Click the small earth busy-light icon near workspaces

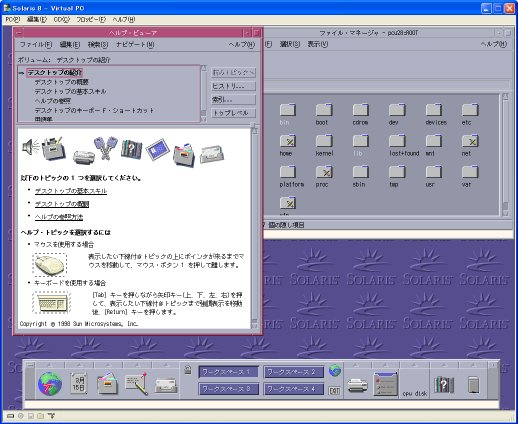(335, 370)
